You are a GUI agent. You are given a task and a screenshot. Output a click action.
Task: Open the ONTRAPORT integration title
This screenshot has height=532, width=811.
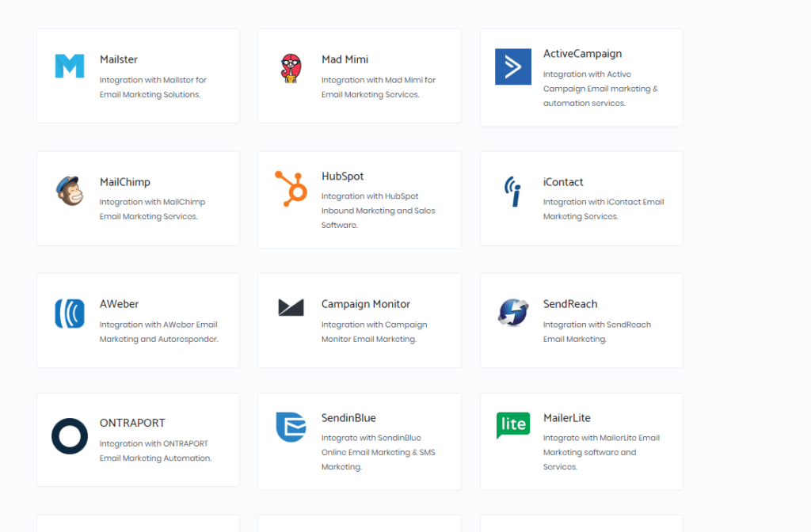(x=132, y=423)
